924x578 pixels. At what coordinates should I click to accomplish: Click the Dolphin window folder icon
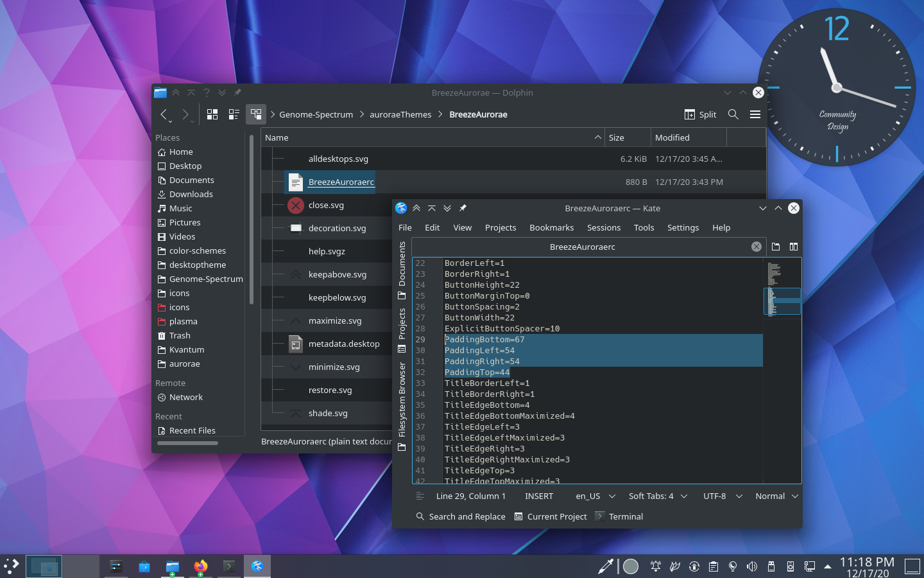click(160, 92)
